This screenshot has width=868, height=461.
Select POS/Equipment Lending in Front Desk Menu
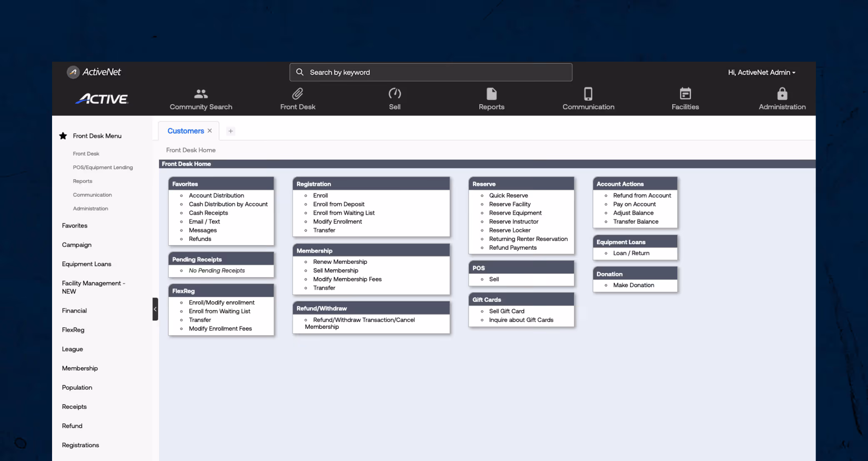(x=102, y=167)
